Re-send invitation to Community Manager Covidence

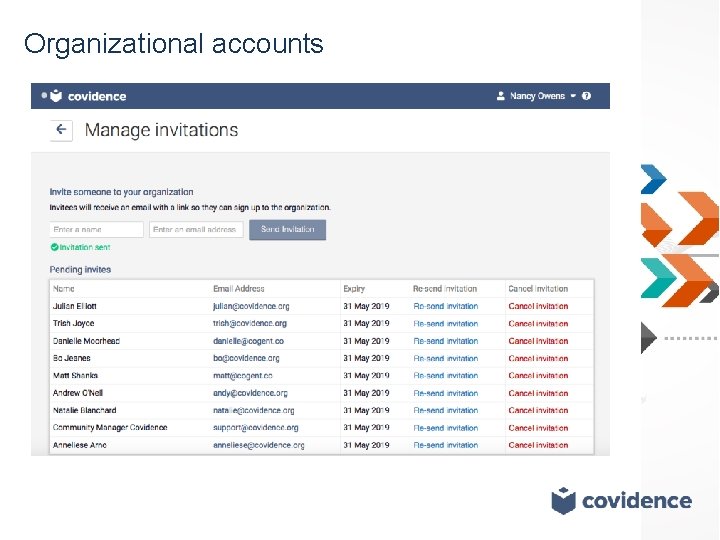tap(446, 428)
